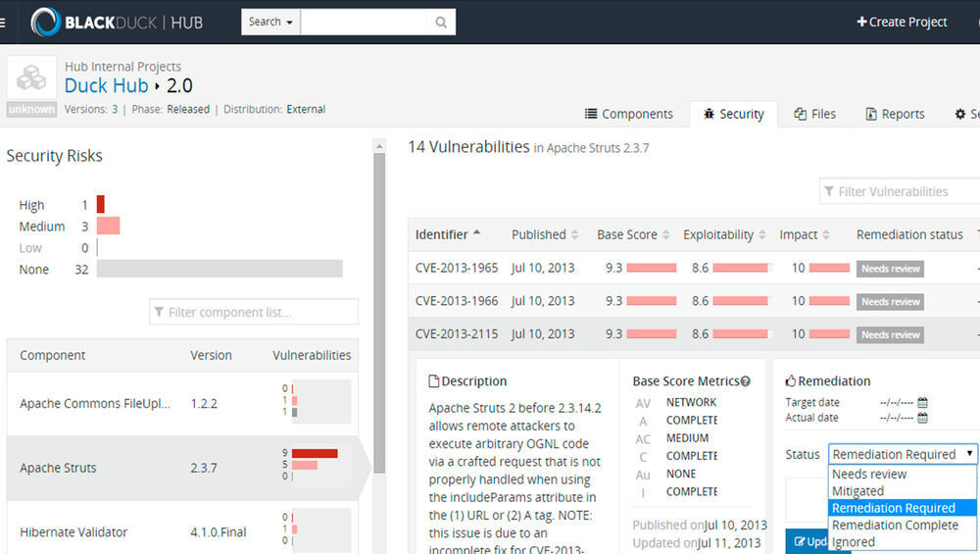
Task: Click the Base Score Metrics help icon
Action: pos(746,381)
